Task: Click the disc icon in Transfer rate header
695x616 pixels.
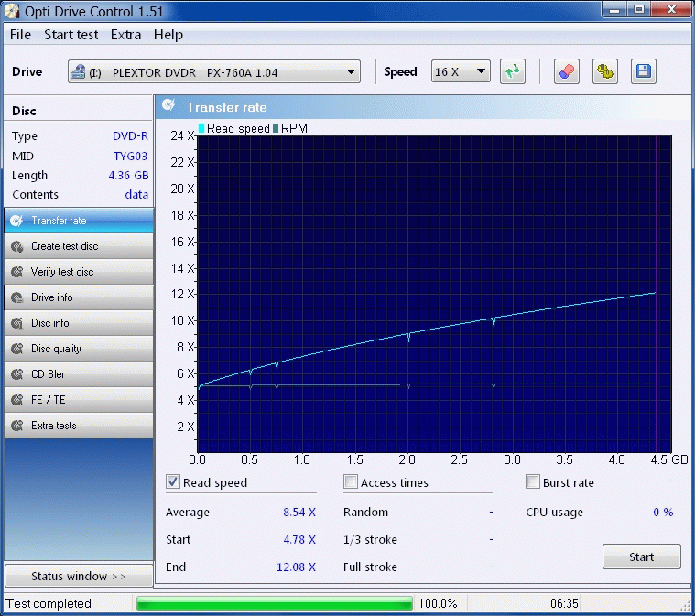Action: tap(168, 105)
